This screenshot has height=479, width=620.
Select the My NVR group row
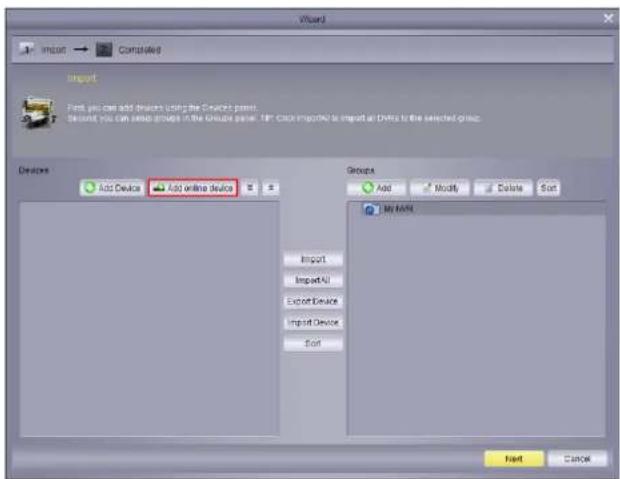476,209
